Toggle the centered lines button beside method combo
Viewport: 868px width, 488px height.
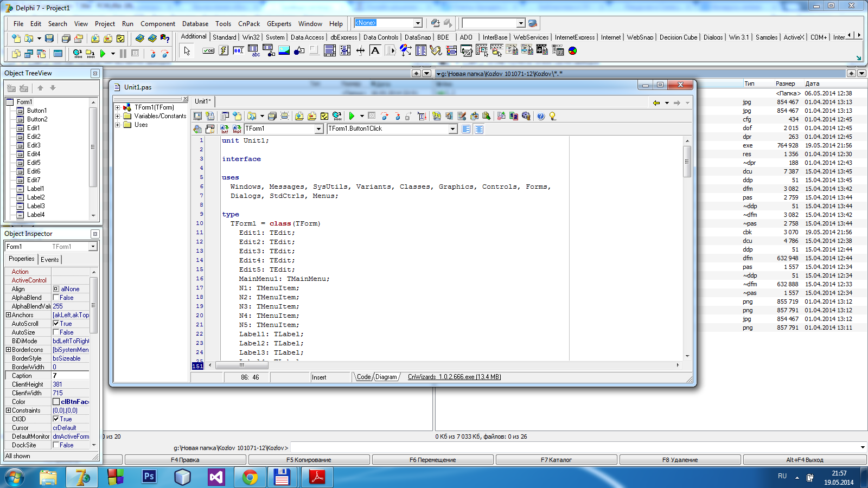pyautogui.click(x=479, y=129)
